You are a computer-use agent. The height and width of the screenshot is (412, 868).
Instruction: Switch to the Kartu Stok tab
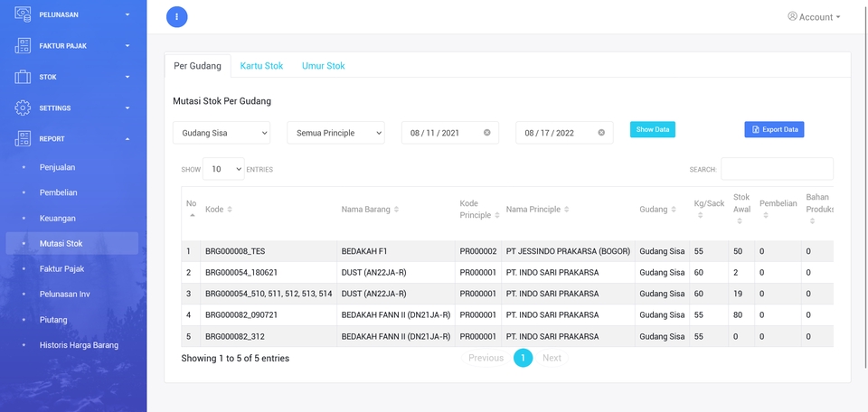tap(261, 66)
